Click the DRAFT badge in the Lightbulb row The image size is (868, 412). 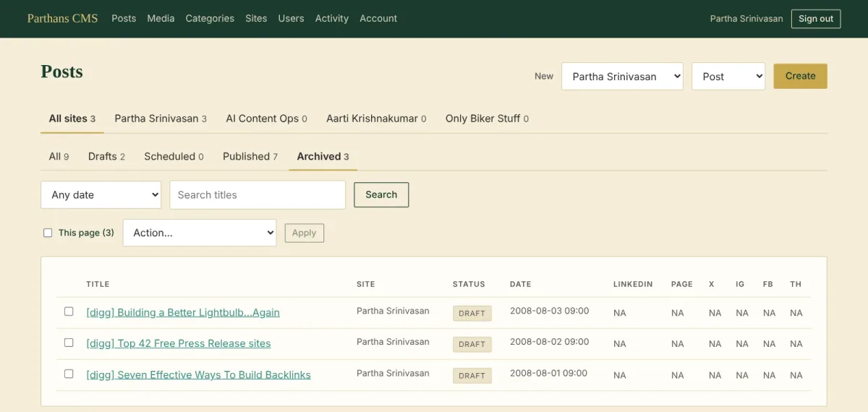[472, 313]
